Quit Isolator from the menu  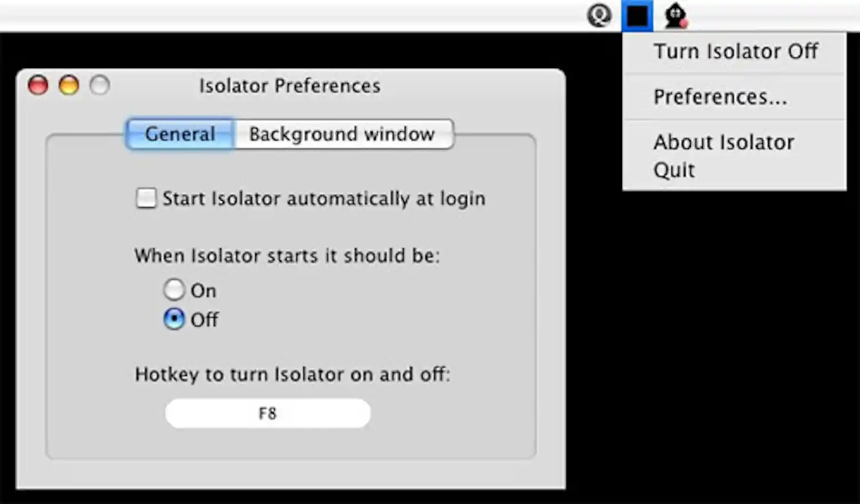tap(674, 170)
